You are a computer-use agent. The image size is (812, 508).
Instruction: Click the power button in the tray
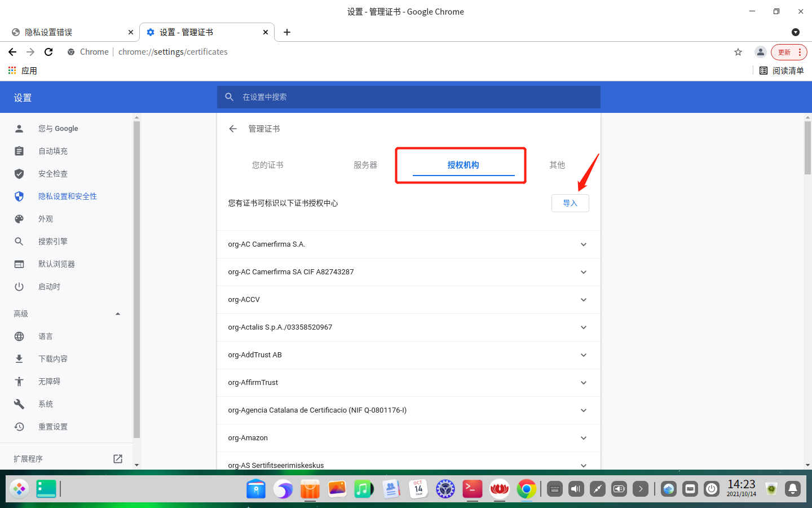tap(712, 489)
